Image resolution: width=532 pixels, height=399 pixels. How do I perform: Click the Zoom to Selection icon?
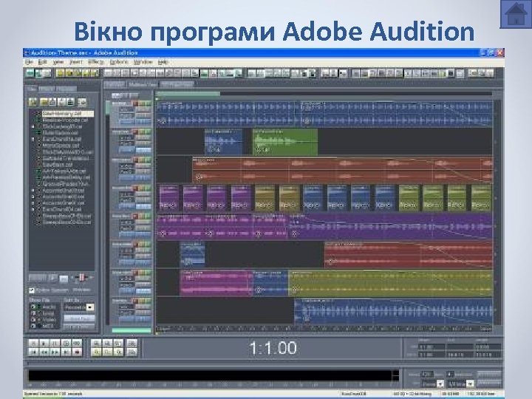(96, 352)
